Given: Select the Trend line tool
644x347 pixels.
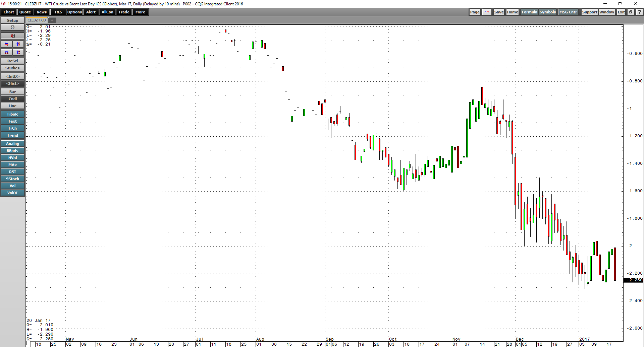Looking at the screenshot, I should pos(12,135).
